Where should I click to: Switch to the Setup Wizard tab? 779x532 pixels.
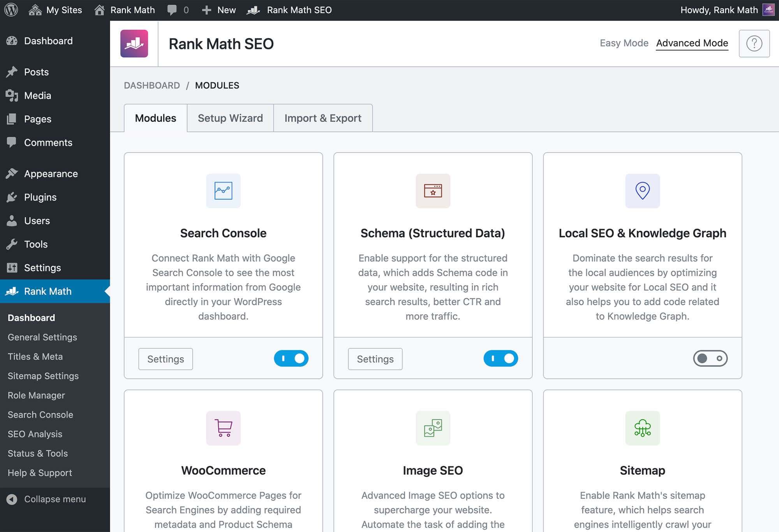coord(230,118)
